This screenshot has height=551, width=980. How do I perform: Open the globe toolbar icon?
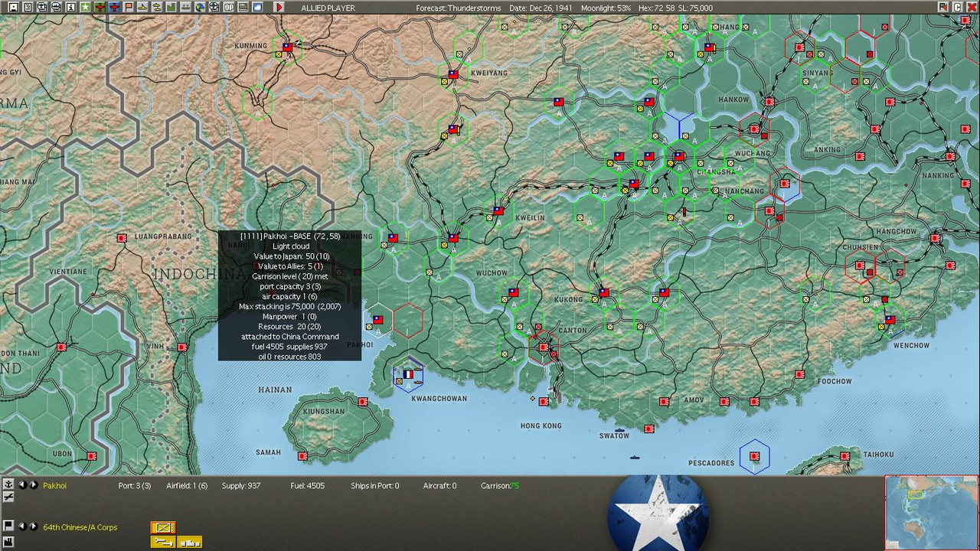pos(199,8)
